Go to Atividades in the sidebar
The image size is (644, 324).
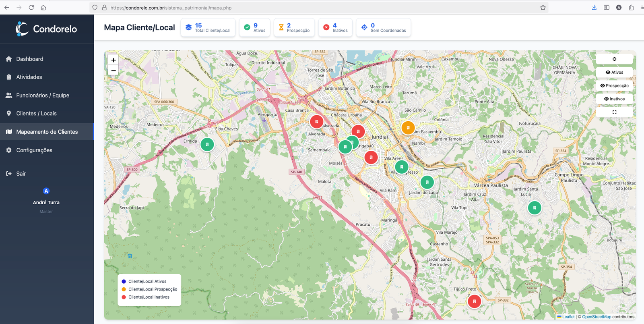[29, 77]
